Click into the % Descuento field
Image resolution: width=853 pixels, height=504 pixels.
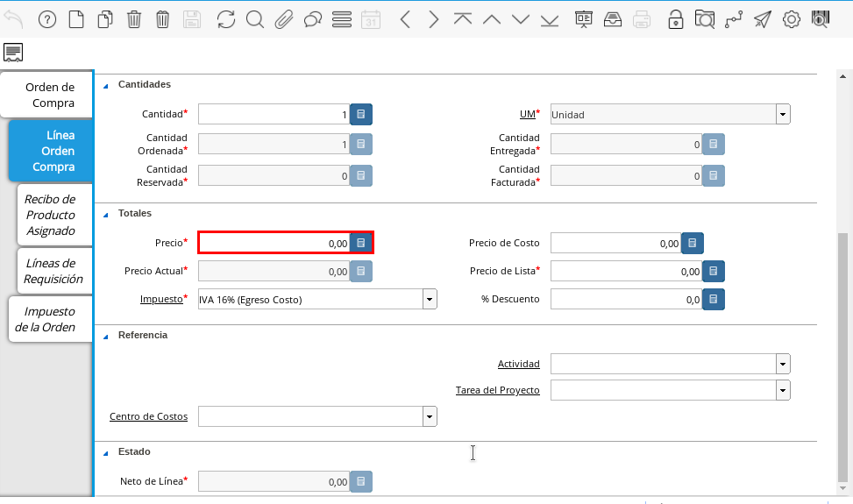pyautogui.click(x=626, y=299)
